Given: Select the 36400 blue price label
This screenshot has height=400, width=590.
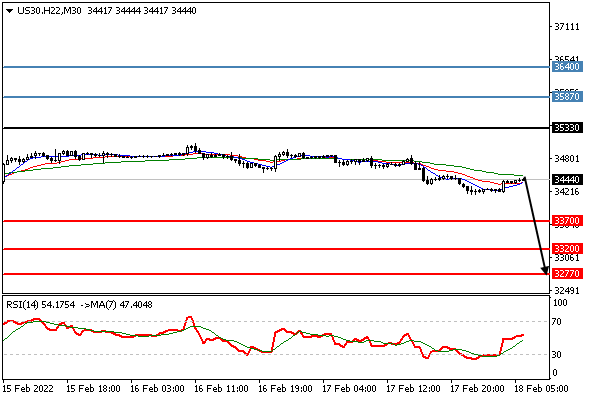Looking at the screenshot, I should (567, 67).
